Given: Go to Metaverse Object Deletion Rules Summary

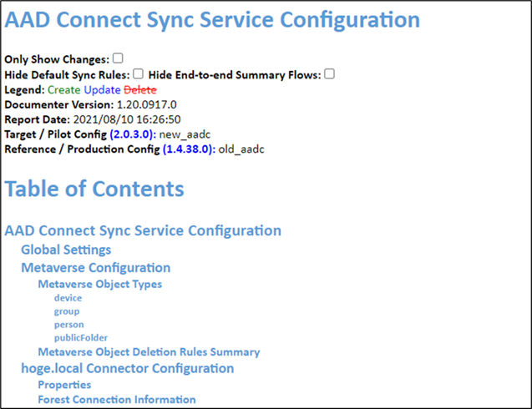Looking at the screenshot, I should 149,352.
